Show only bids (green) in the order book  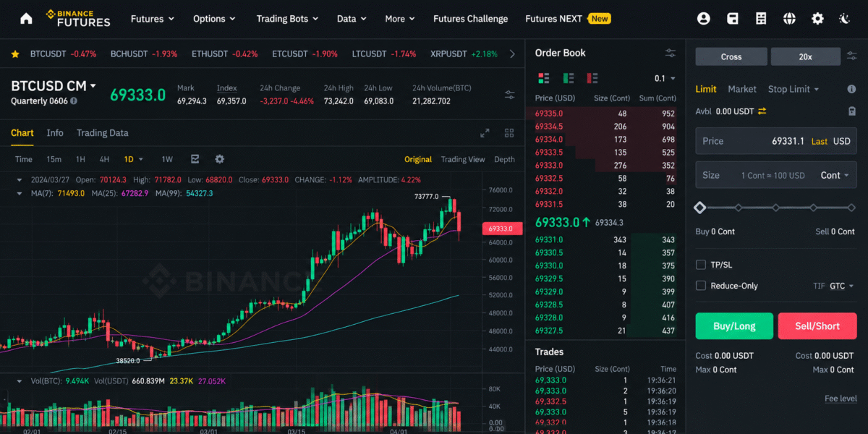(x=569, y=78)
